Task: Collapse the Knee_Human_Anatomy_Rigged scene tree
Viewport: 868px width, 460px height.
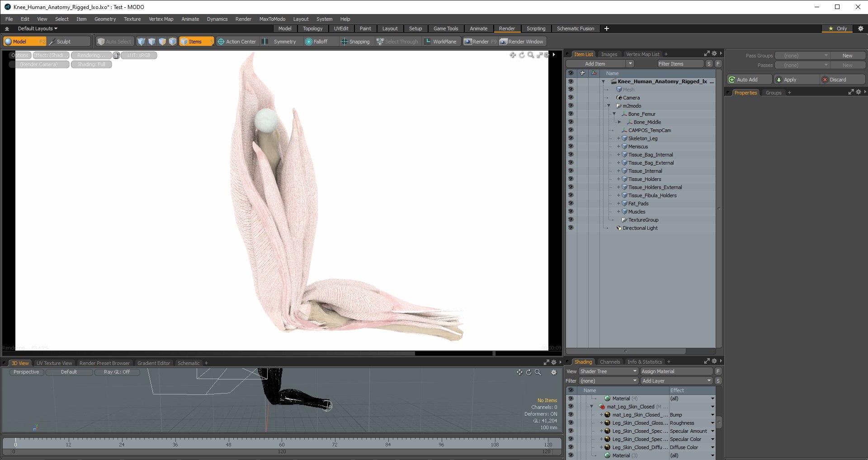Action: 603,82
